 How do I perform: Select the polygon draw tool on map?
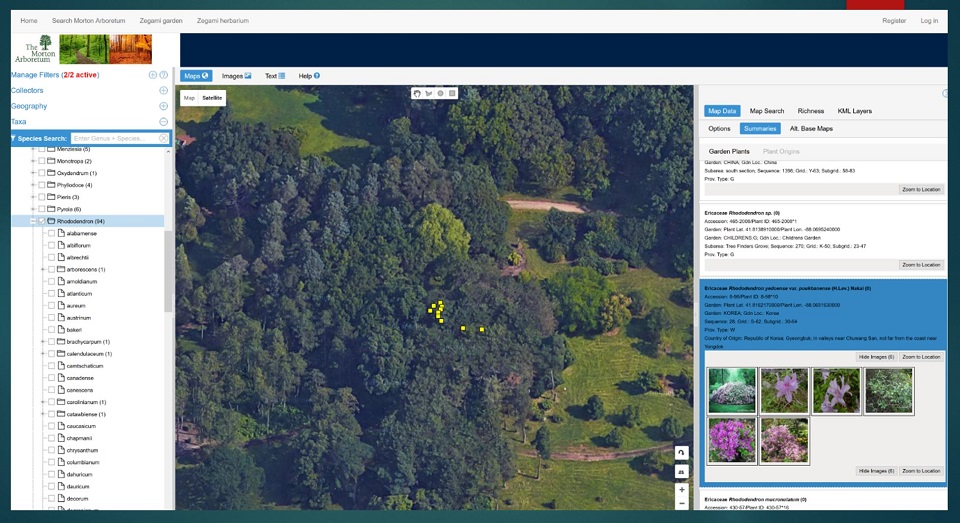(429, 93)
